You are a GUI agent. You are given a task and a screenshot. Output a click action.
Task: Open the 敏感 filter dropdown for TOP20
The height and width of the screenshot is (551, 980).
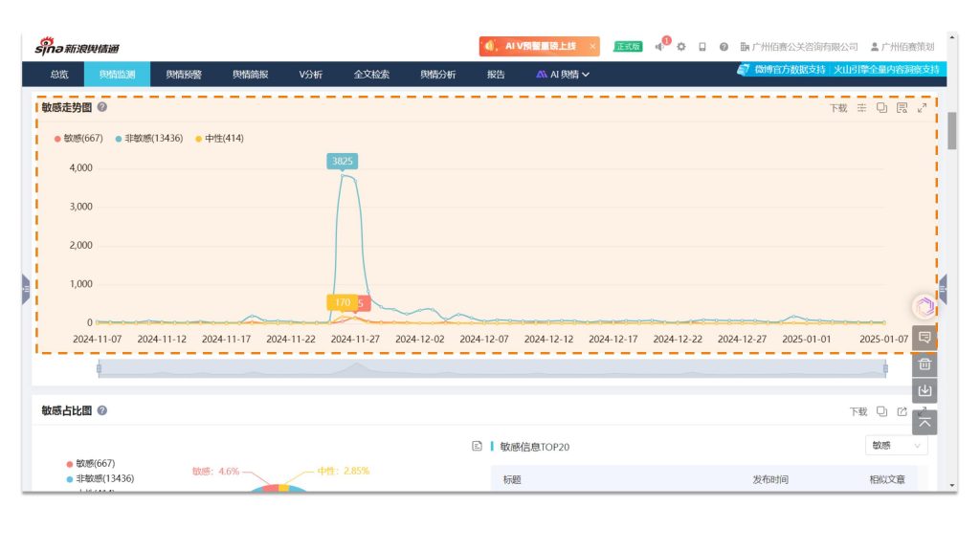[x=896, y=446]
